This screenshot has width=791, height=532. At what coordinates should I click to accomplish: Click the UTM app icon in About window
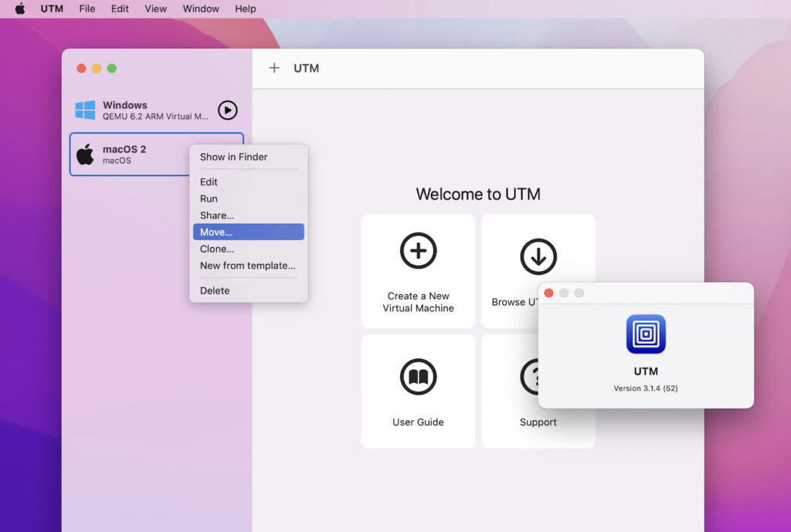(646, 334)
